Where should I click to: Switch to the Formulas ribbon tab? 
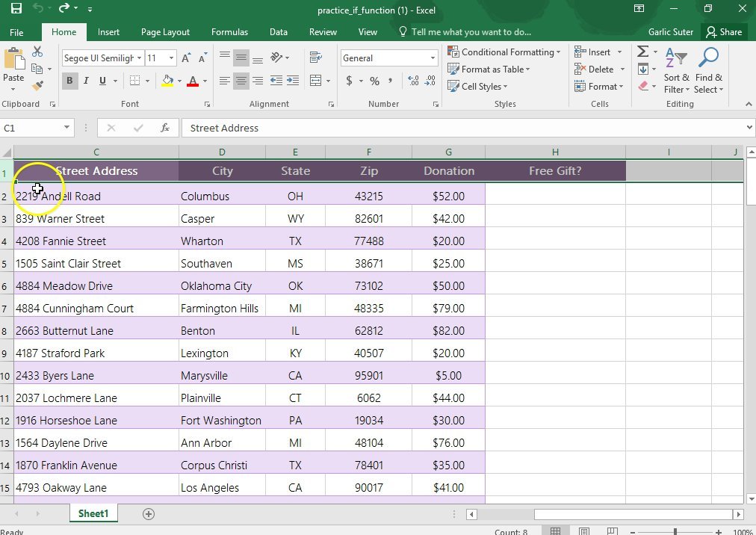(229, 31)
